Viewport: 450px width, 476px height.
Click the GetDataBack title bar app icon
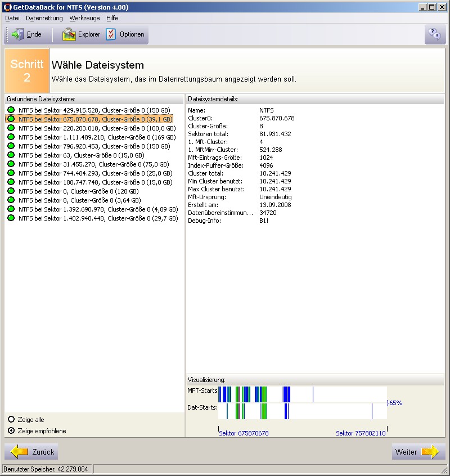(x=7, y=7)
